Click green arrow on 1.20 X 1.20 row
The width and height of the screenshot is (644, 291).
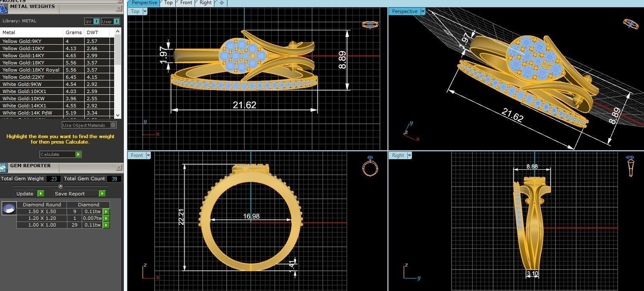tap(106, 219)
